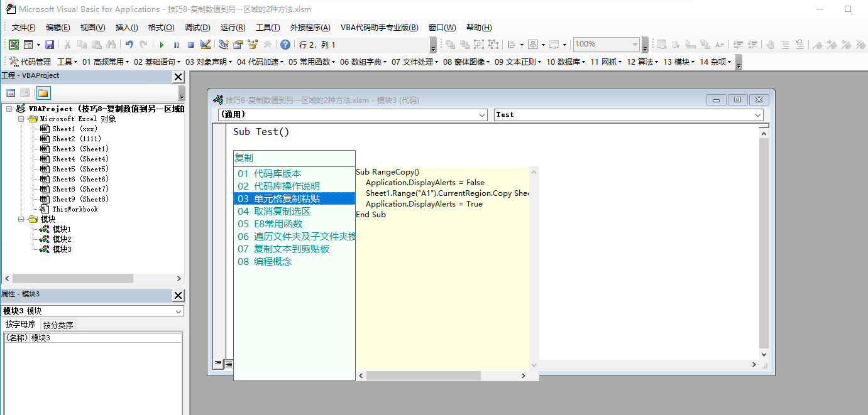868x415 pixels.
Task: Open the Object Browser icon
Action: tap(253, 45)
